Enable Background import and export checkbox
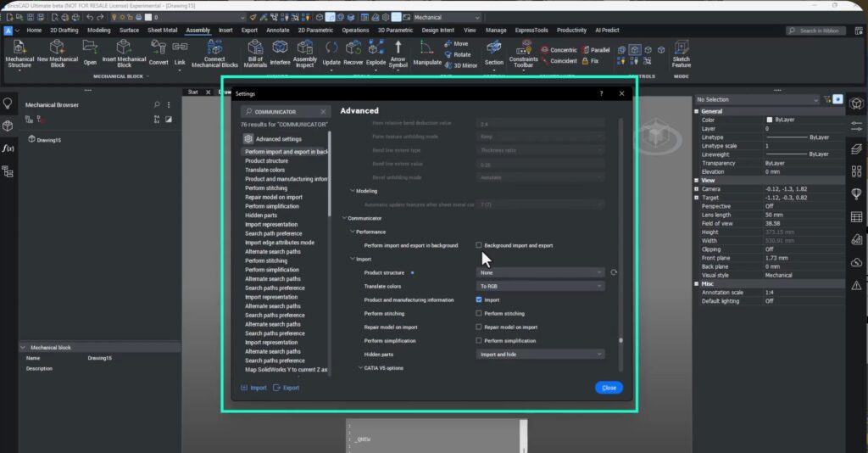 [x=479, y=245]
